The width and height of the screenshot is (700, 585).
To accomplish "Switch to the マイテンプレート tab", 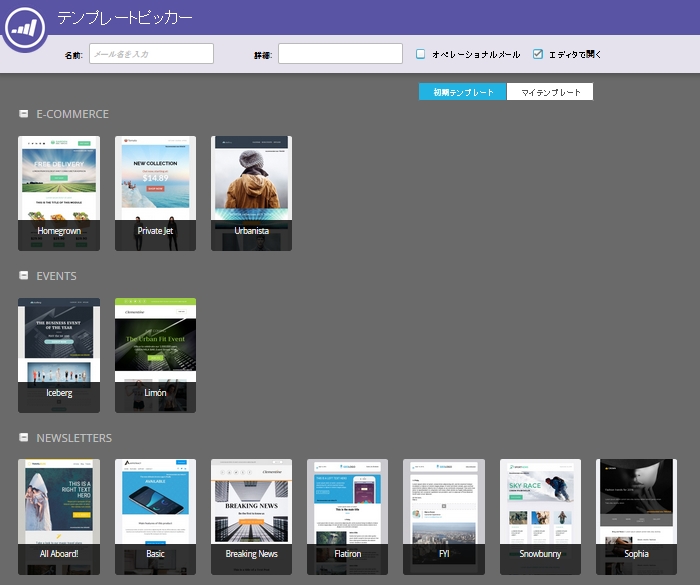I will [x=550, y=92].
